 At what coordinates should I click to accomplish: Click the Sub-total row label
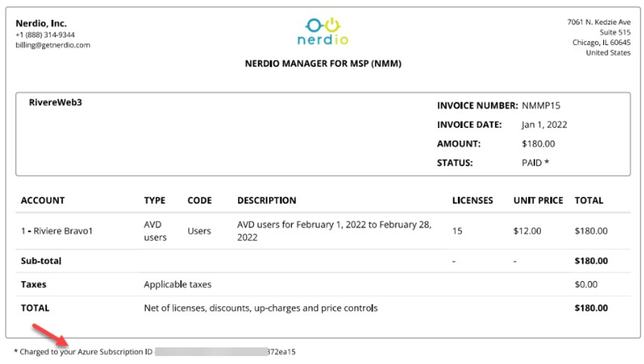[41, 261]
